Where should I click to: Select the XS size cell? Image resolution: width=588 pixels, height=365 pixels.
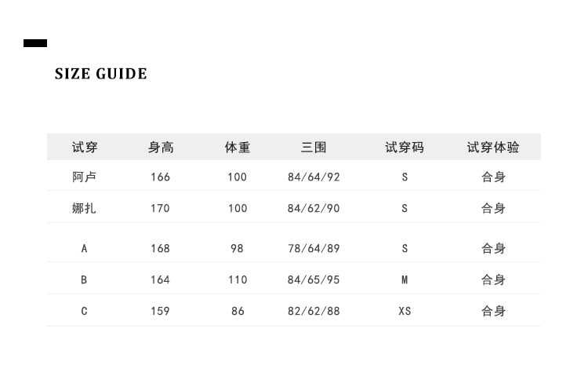[x=405, y=311]
